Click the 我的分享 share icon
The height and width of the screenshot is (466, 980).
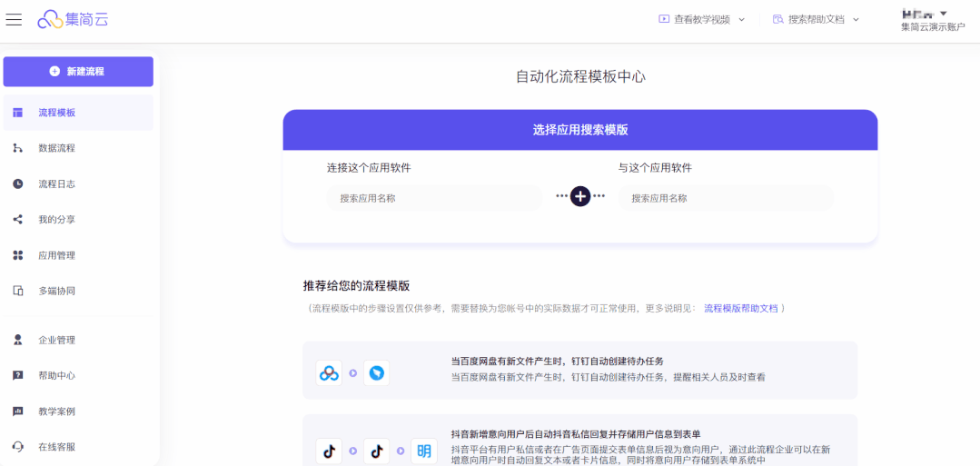point(17,220)
